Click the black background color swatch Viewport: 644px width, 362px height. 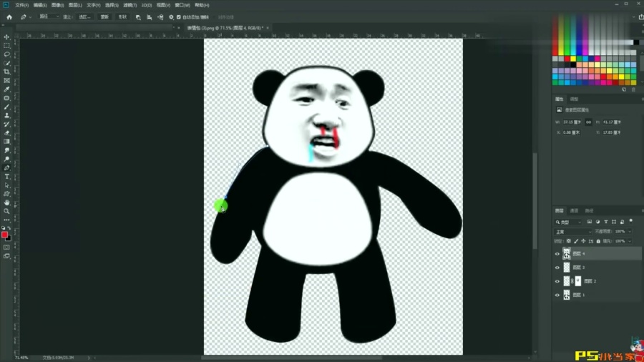(9, 238)
